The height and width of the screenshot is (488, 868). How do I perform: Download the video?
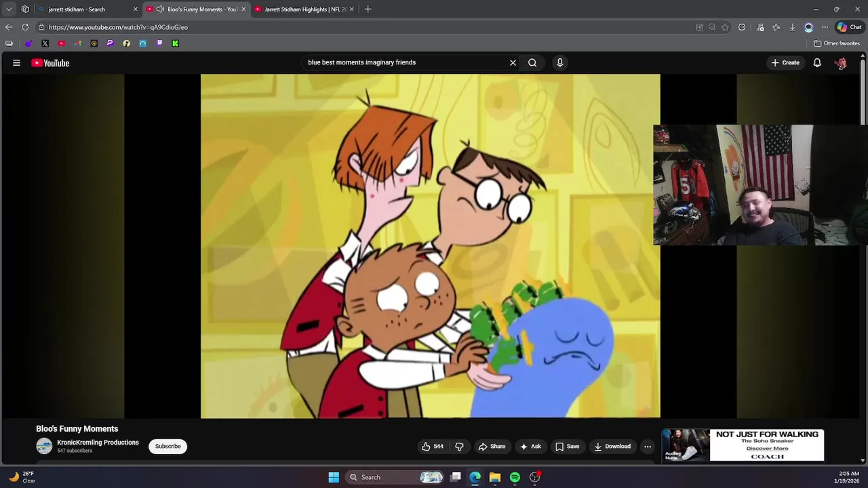pyautogui.click(x=612, y=446)
